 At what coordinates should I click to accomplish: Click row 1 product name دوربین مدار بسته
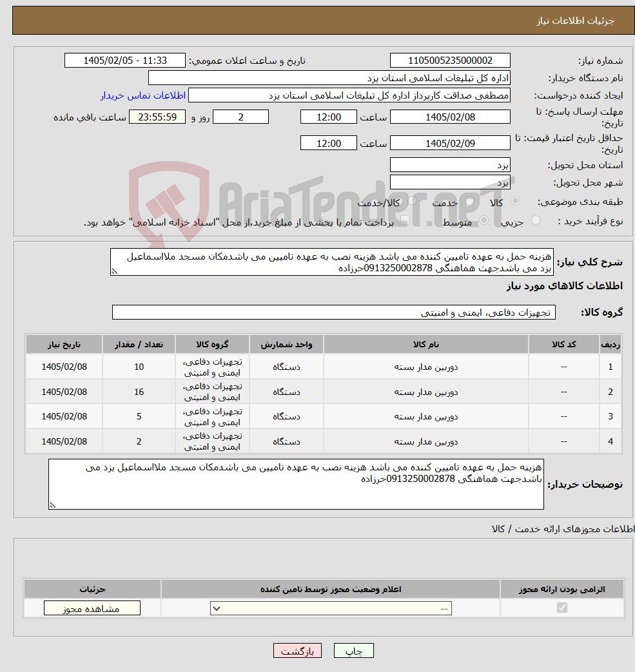pyautogui.click(x=425, y=367)
